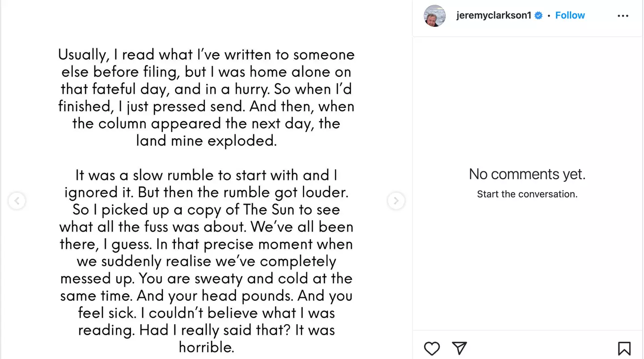This screenshot has height=359, width=644.
Task: Click the 'copy of The Sun' text line
Action: click(x=206, y=209)
